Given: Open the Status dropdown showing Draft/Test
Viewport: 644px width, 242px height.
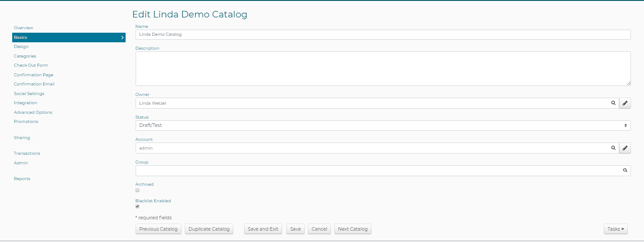Looking at the screenshot, I should (383, 126).
